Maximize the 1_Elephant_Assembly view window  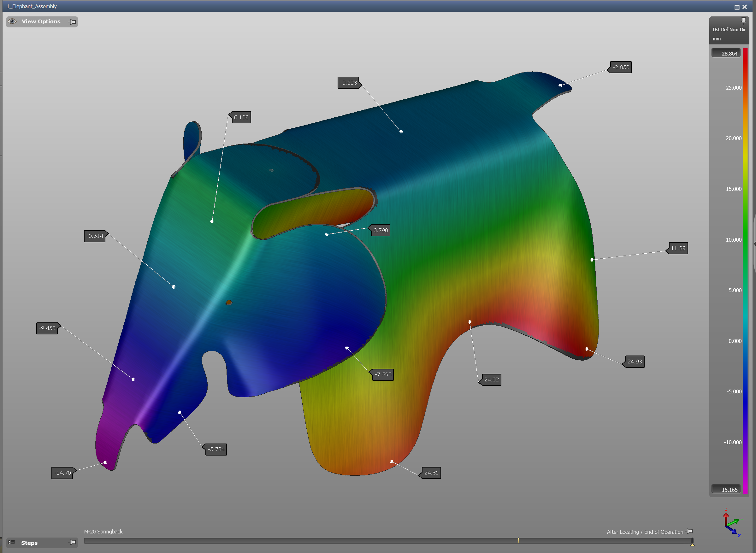[x=737, y=7]
